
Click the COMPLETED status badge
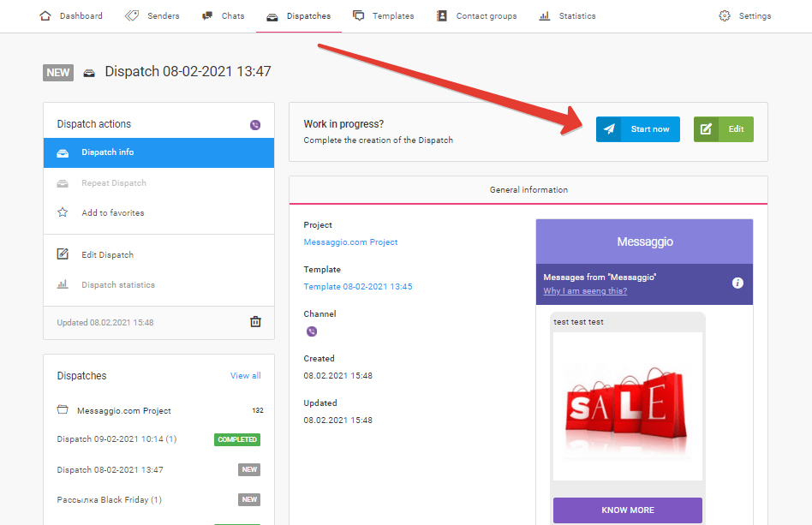pos(237,439)
